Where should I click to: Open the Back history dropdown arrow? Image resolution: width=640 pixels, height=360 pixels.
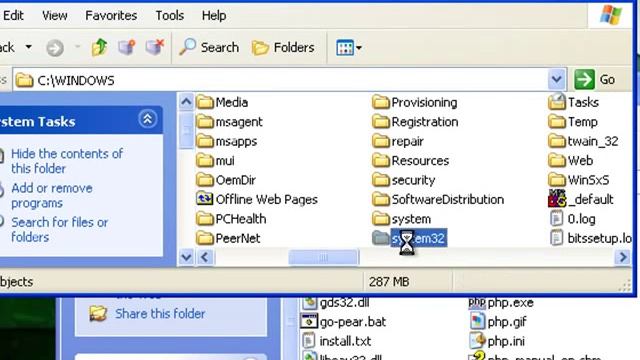tap(29, 47)
